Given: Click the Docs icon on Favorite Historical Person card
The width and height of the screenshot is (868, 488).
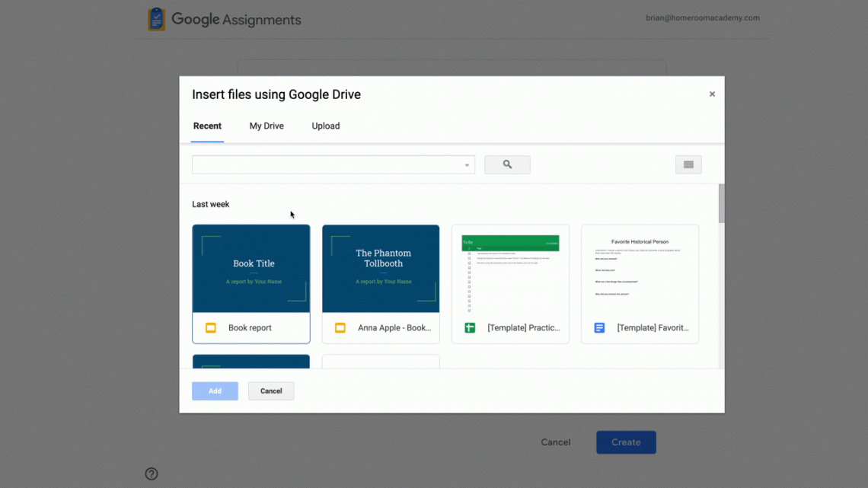Looking at the screenshot, I should tap(599, 328).
